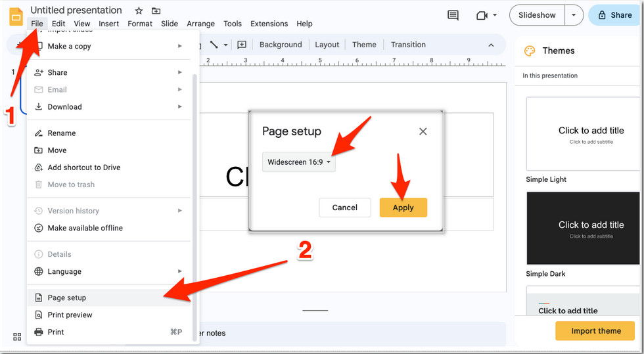Viewport: 644px width, 354px height.
Task: Open the Language submenu
Action: 109,271
